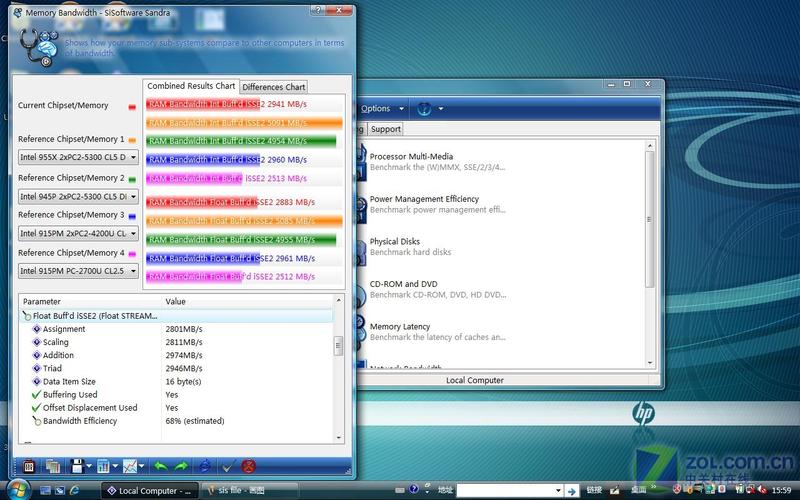Click the title bar help question button
Viewport: 800px width, 500px height.
click(316, 10)
